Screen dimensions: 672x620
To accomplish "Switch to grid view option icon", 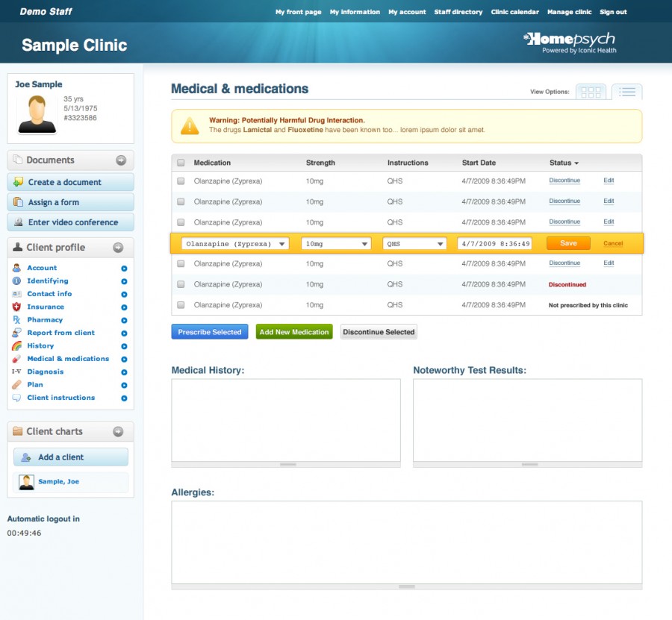I will point(591,92).
